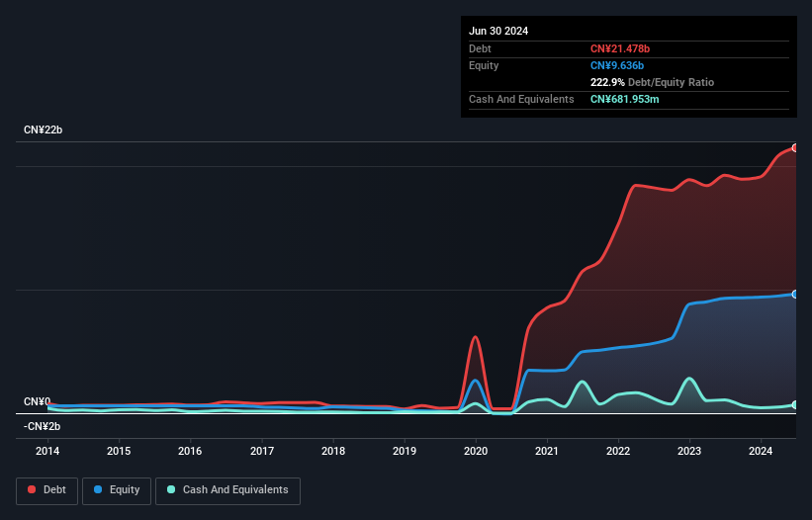Click the CN¥9.636b equity value
This screenshot has width=812, height=520.
617,65
